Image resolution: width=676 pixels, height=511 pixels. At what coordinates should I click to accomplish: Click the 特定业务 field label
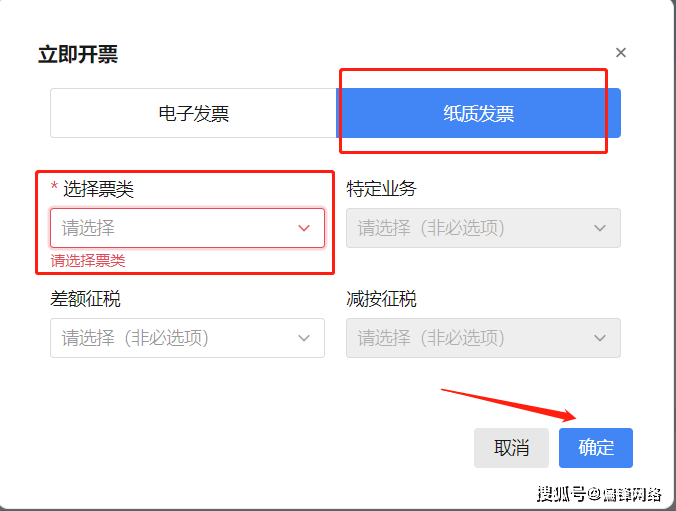coord(382,189)
